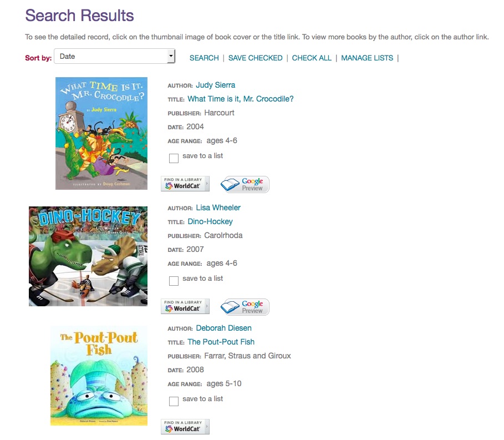Open MANAGE LISTS

(367, 58)
